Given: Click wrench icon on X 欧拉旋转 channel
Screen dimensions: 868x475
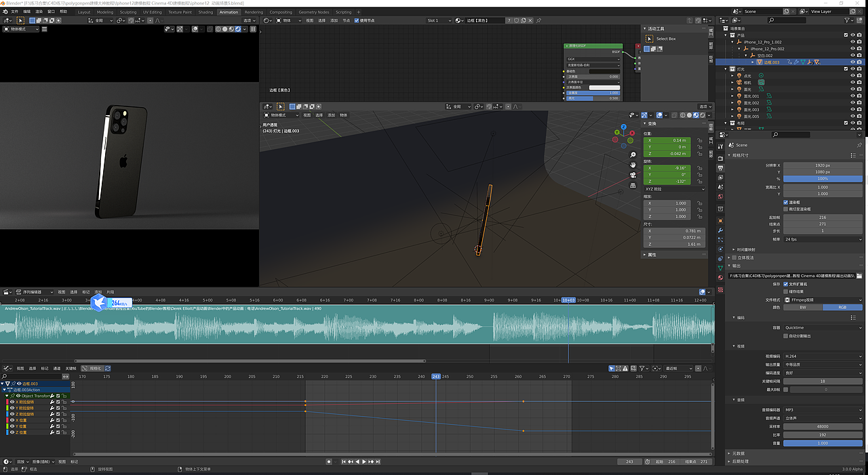Looking at the screenshot, I should tap(52, 402).
